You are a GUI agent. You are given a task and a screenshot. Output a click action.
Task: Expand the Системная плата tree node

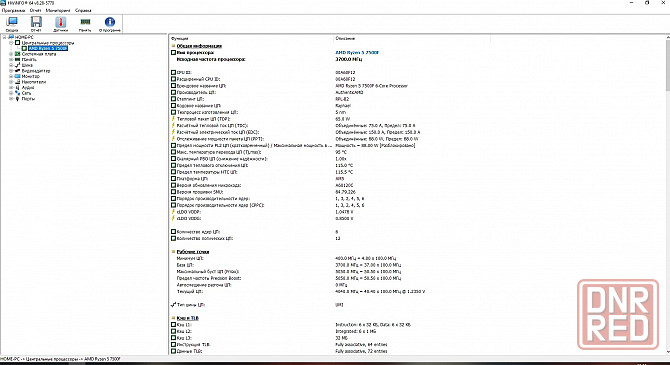pos(11,54)
